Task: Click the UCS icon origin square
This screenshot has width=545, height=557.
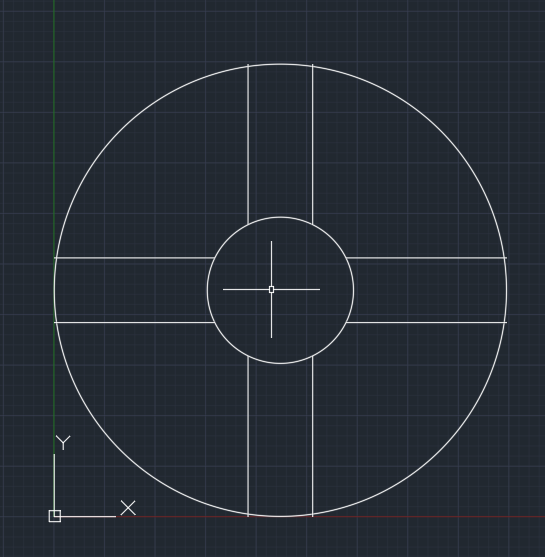Action: click(x=55, y=516)
